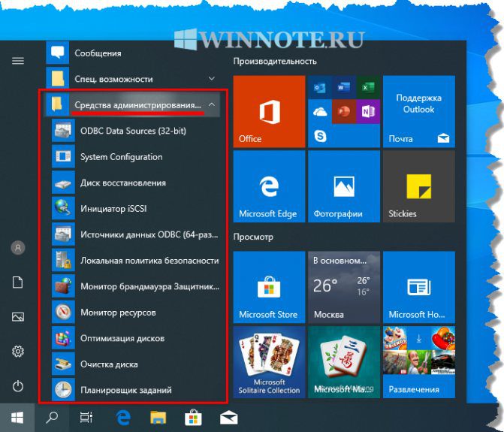Viewport: 504px width, 432px height.
Task: Select the Локальная политика безопасности label
Action: point(149,261)
